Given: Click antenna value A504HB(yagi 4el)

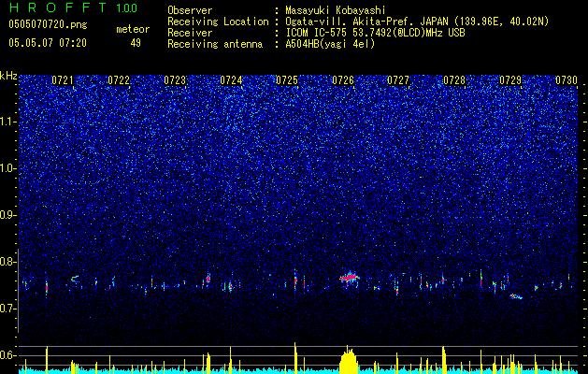Looking at the screenshot, I should 330,44.
